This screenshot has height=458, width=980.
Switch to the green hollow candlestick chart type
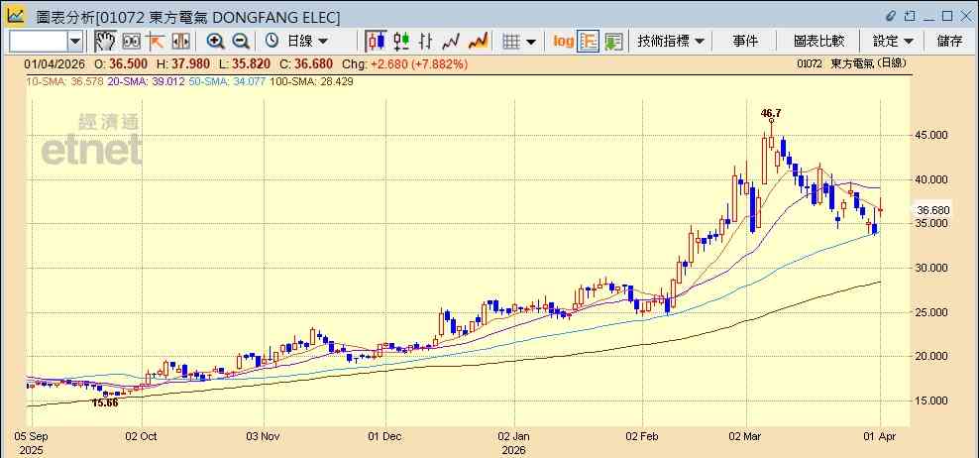tap(401, 42)
